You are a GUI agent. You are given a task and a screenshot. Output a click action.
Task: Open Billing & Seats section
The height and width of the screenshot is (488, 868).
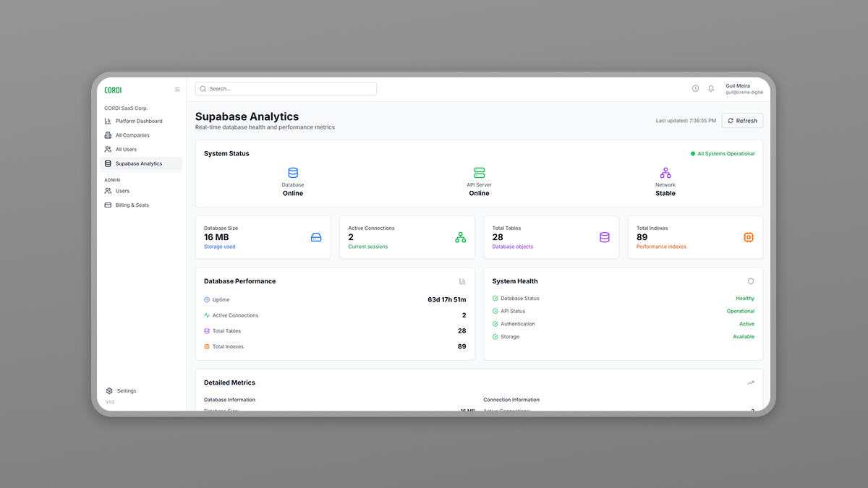coord(132,205)
